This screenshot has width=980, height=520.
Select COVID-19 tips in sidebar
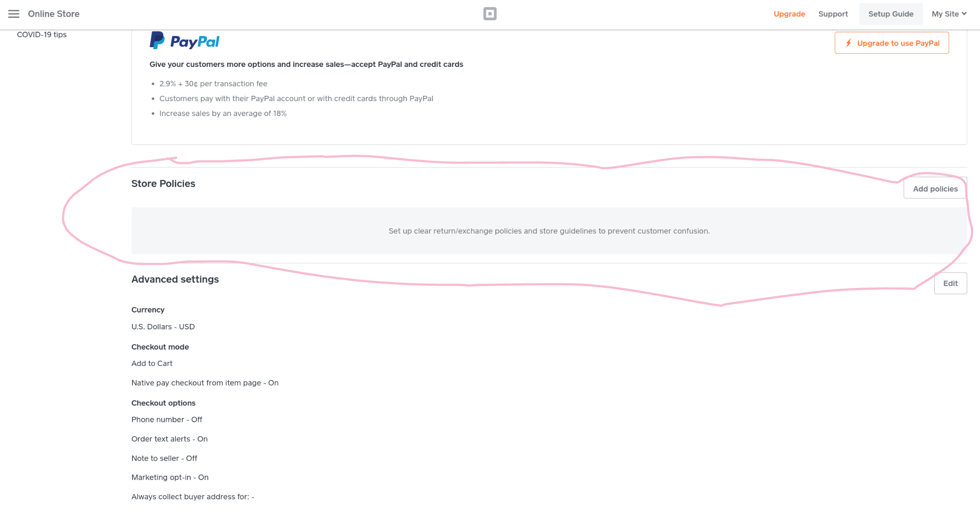coord(42,35)
